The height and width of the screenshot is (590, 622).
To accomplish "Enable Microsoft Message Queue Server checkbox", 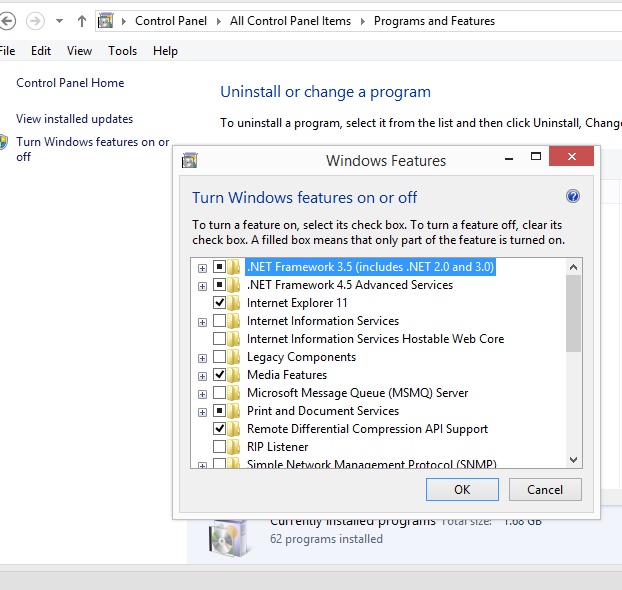I will tap(219, 392).
